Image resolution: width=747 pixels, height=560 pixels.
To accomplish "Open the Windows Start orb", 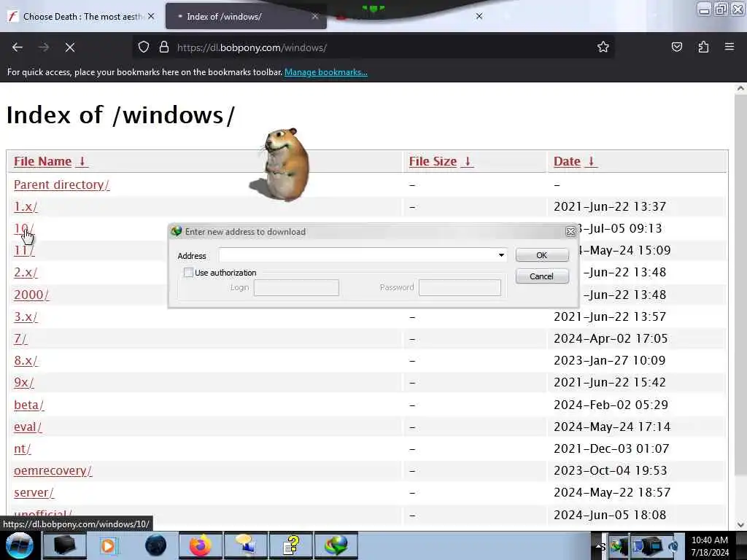I will click(x=20, y=545).
